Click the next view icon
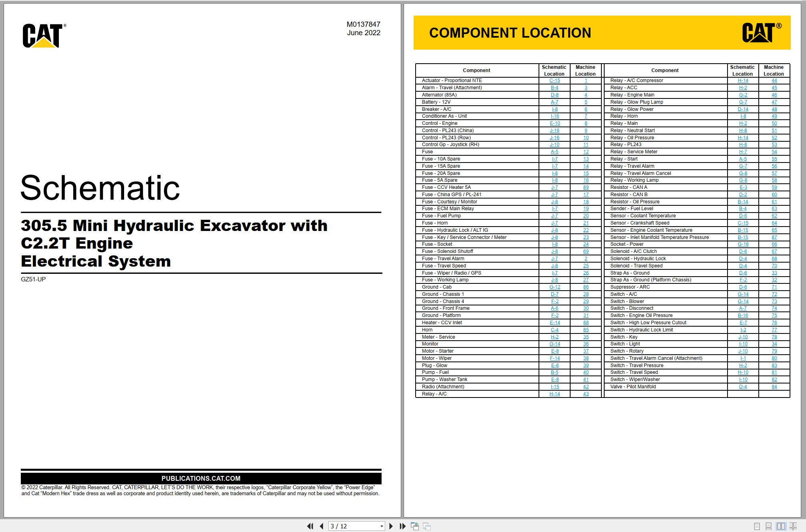 (x=427, y=526)
